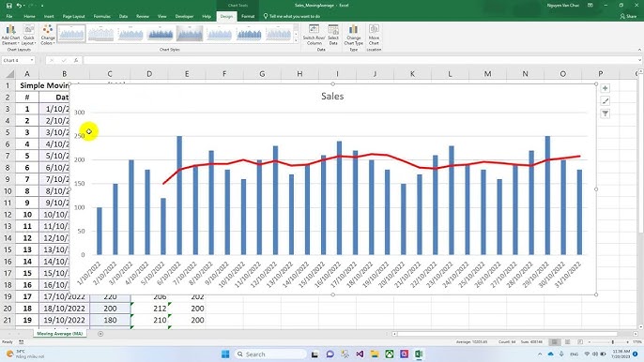The image size is (644, 362).
Task: Select the Moving Average (MA) sheet tab
Action: (60, 334)
